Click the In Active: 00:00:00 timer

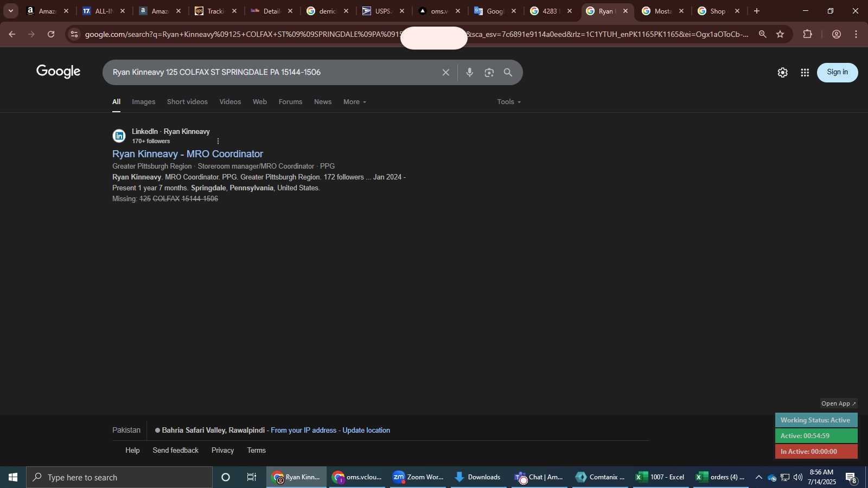[816, 452]
